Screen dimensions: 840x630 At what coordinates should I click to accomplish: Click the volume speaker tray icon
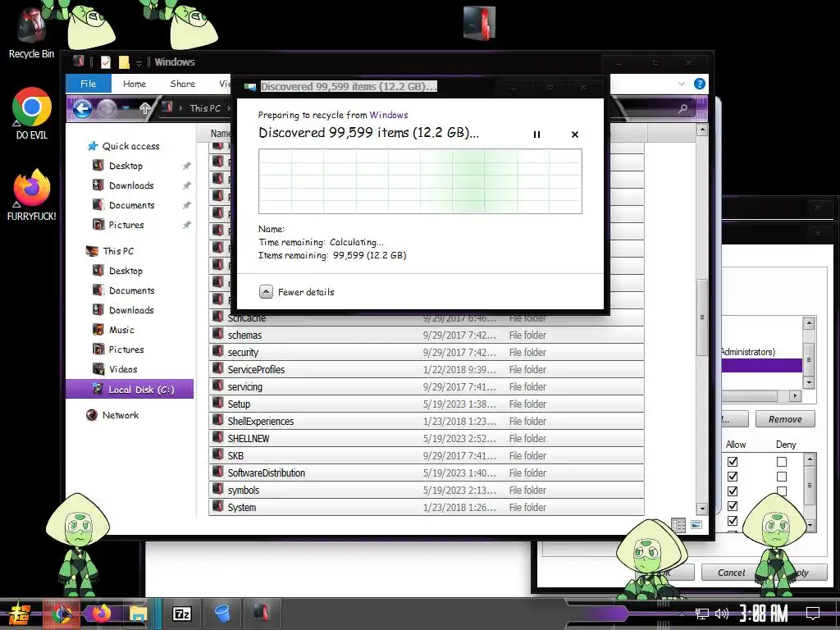[x=722, y=614]
